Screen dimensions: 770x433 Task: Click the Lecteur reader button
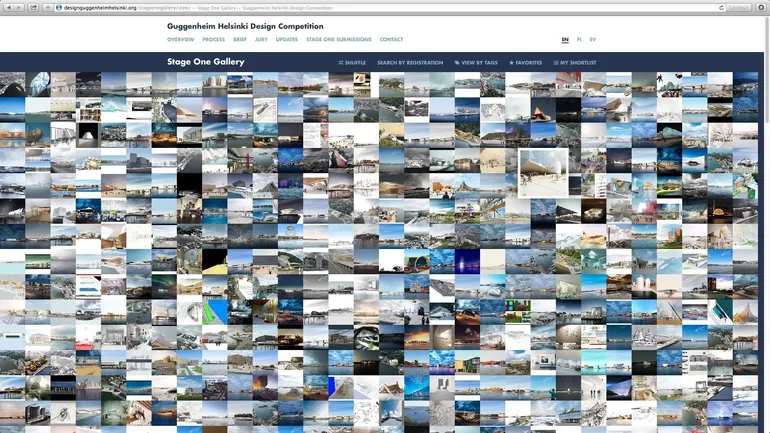coord(738,7)
